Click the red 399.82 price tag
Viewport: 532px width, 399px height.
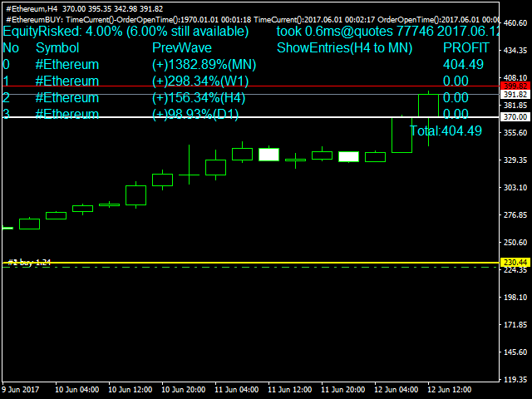(515, 86)
